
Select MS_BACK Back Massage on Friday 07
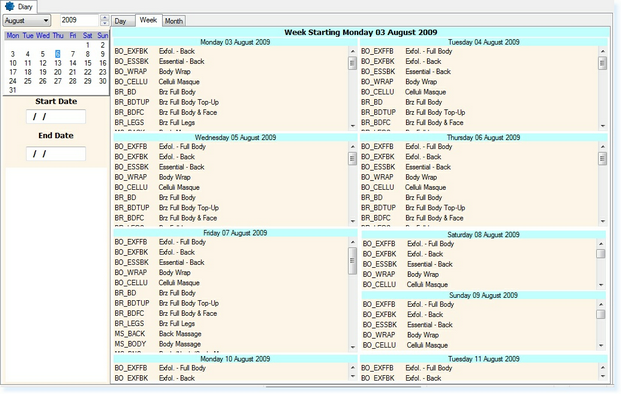click(231, 334)
